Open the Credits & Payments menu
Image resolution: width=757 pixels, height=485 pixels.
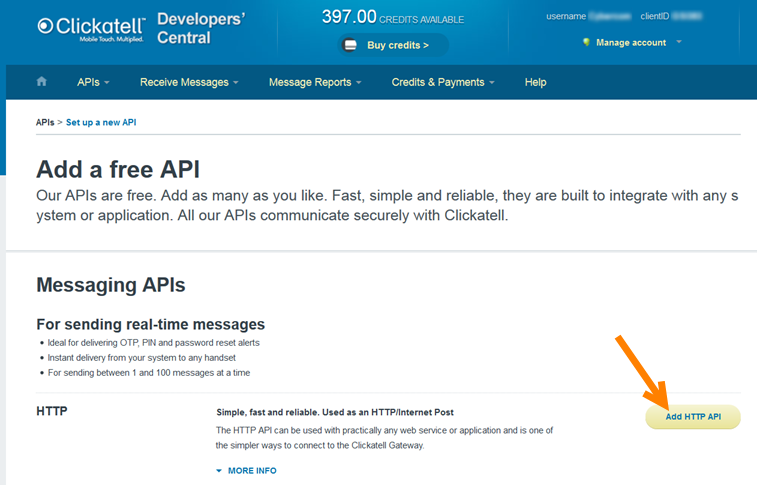443,82
